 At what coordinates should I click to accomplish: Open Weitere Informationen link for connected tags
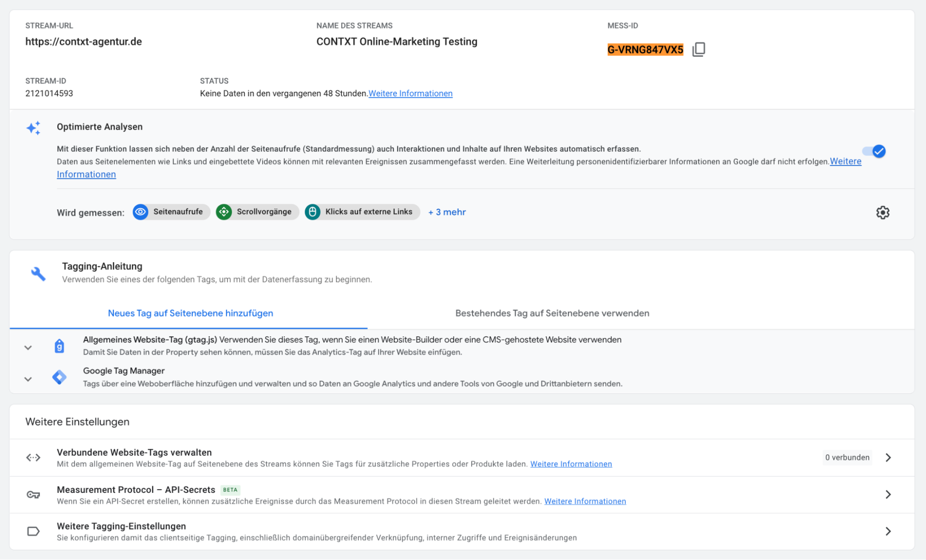[571, 464]
